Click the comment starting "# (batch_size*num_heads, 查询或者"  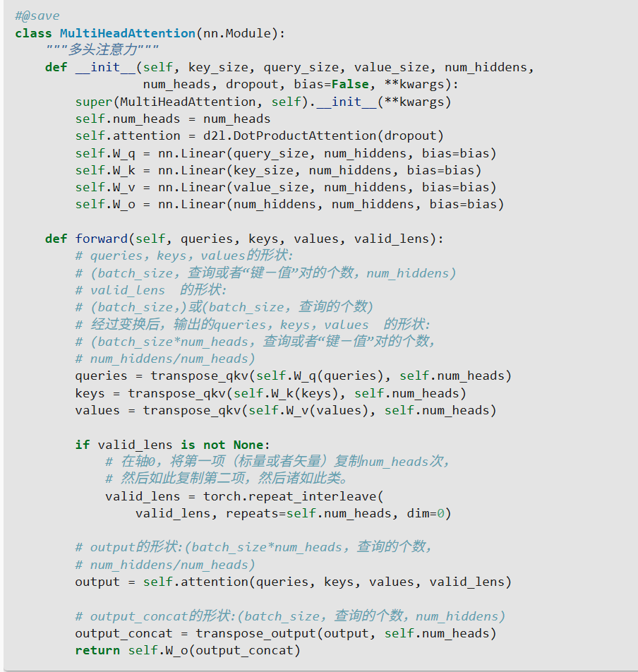coord(255,341)
